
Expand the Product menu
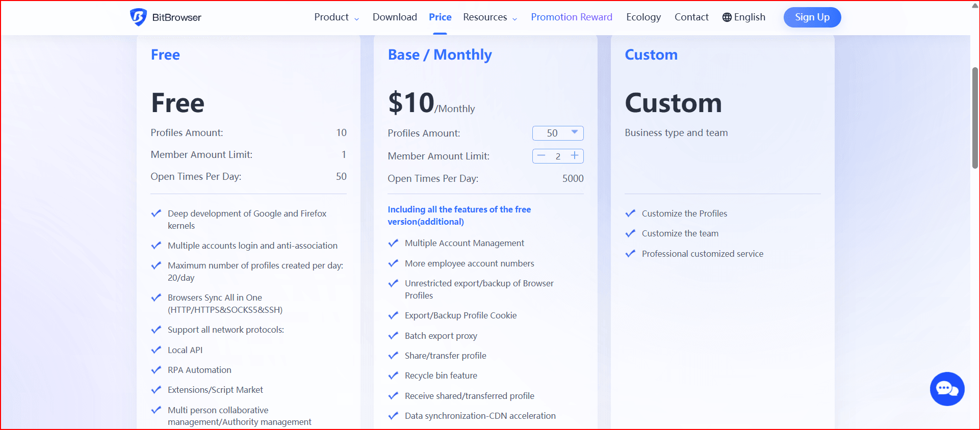(337, 17)
